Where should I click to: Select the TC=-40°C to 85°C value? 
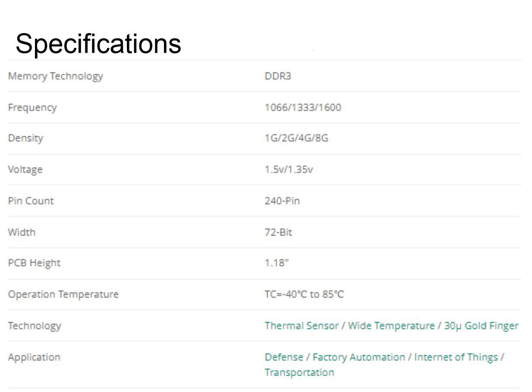(304, 295)
